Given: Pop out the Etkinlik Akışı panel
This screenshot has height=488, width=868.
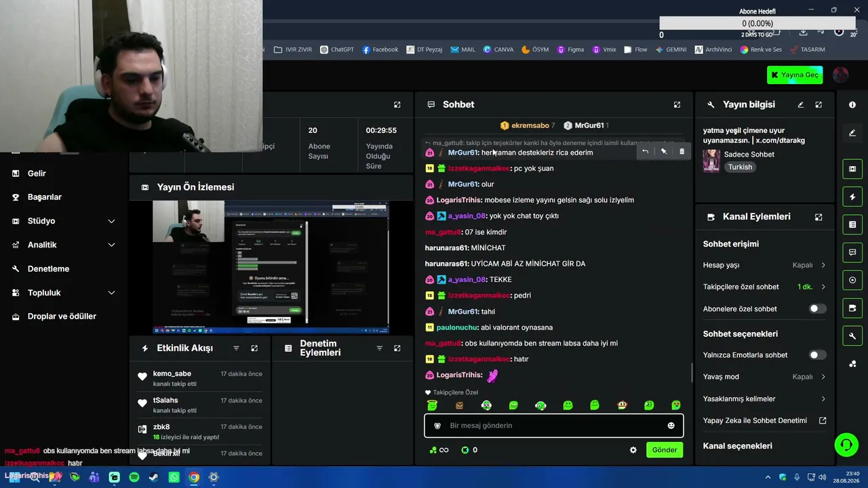Looking at the screenshot, I should 254,348.
